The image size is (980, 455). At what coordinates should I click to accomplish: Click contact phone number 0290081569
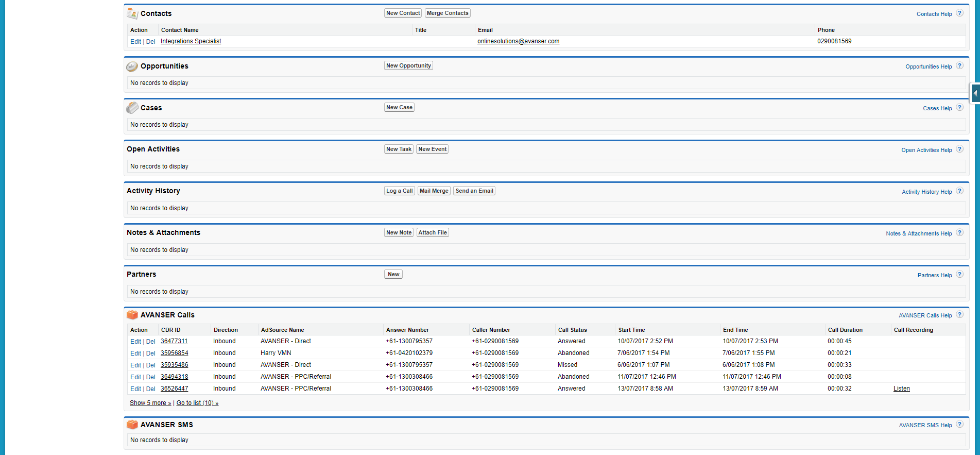[x=834, y=41]
